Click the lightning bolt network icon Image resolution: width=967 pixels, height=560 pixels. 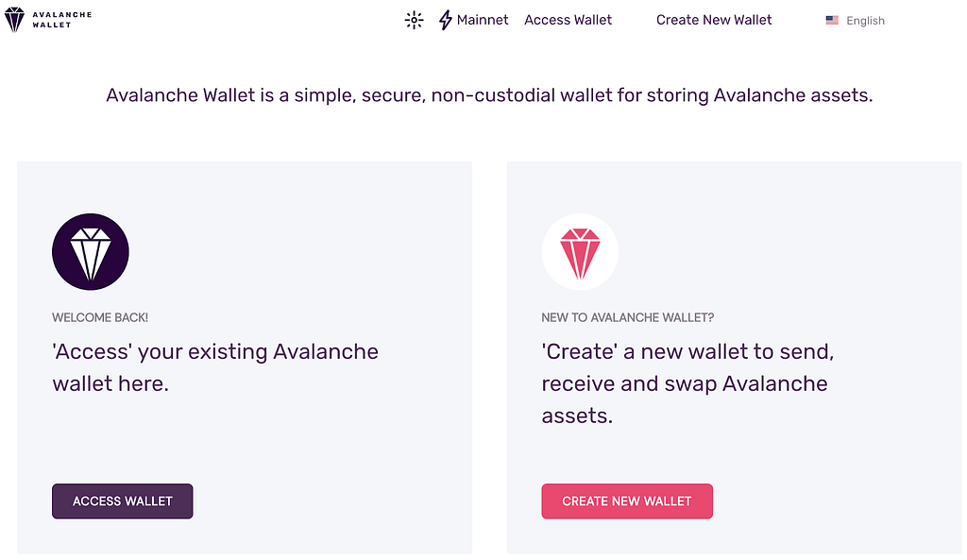[x=446, y=21]
